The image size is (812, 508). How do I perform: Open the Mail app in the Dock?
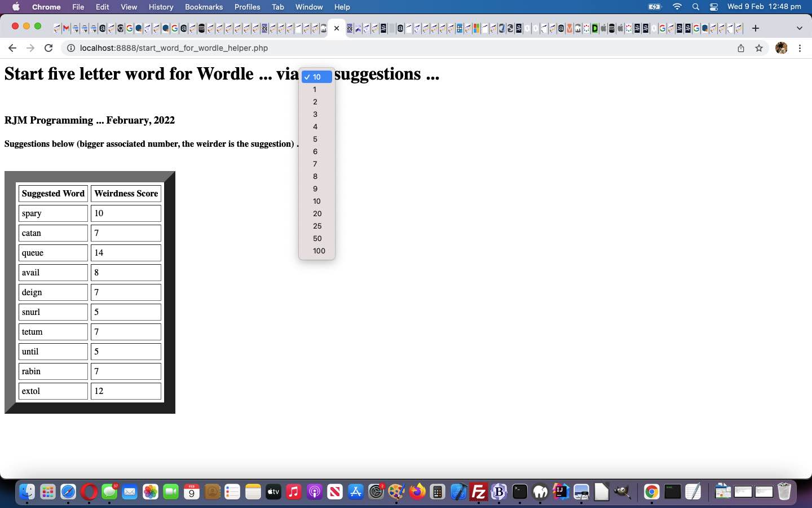pos(130,492)
